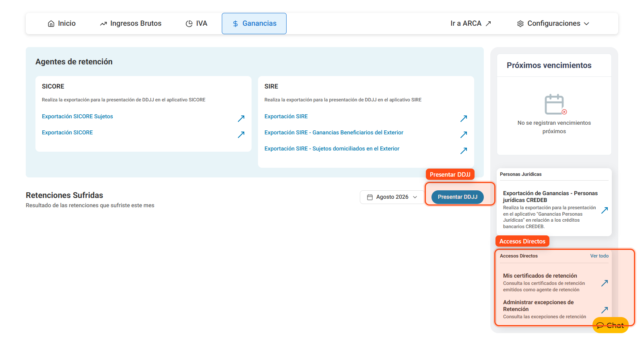Open arrow icon beside Exportación SIRE
The height and width of the screenshot is (342, 644).
click(x=464, y=118)
